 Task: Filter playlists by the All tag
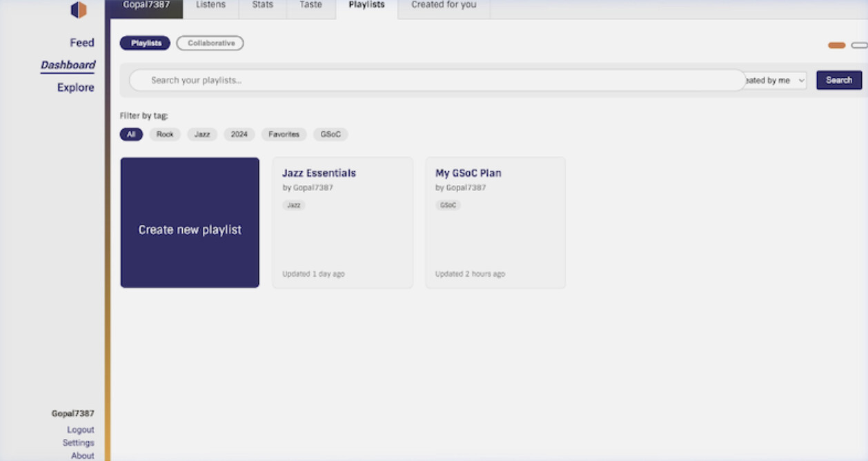click(x=131, y=135)
